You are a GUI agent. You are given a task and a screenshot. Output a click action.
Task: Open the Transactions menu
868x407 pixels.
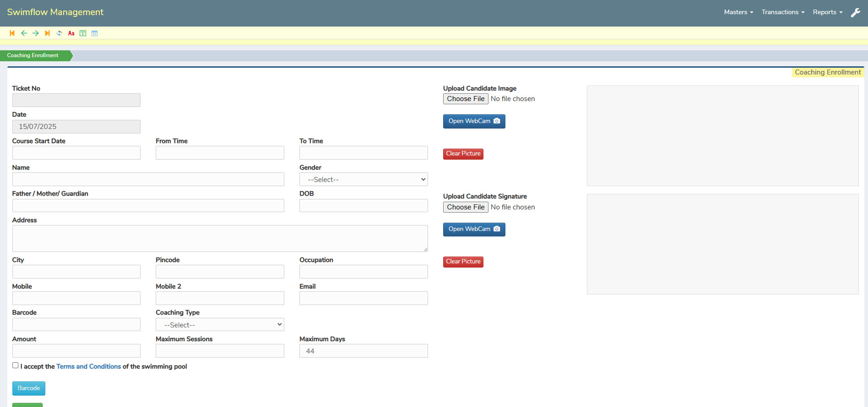782,12
